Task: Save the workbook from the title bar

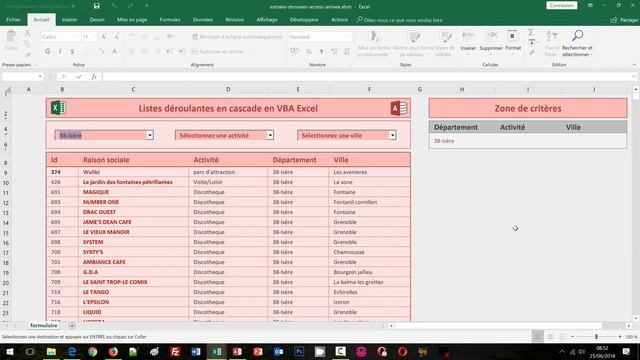Action: [97, 6]
